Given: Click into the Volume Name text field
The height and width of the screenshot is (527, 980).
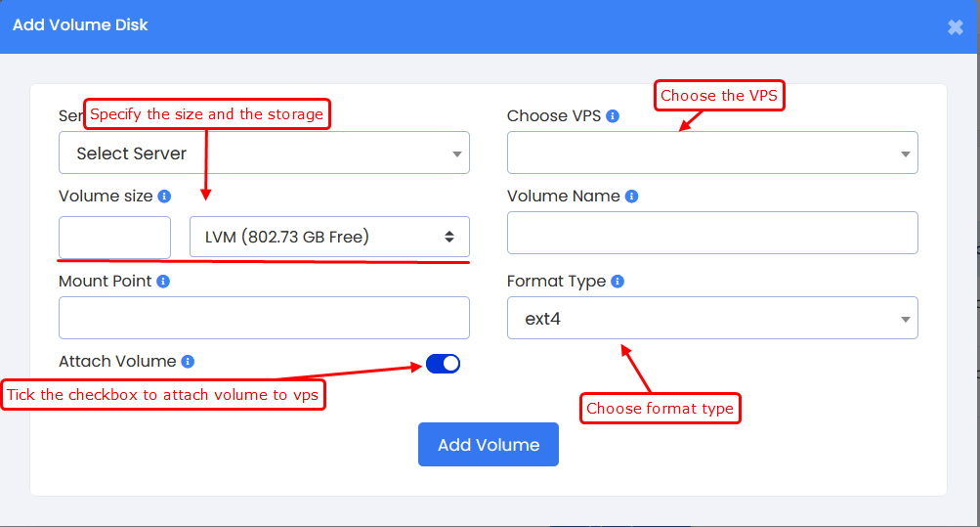Looking at the screenshot, I should point(712,233).
